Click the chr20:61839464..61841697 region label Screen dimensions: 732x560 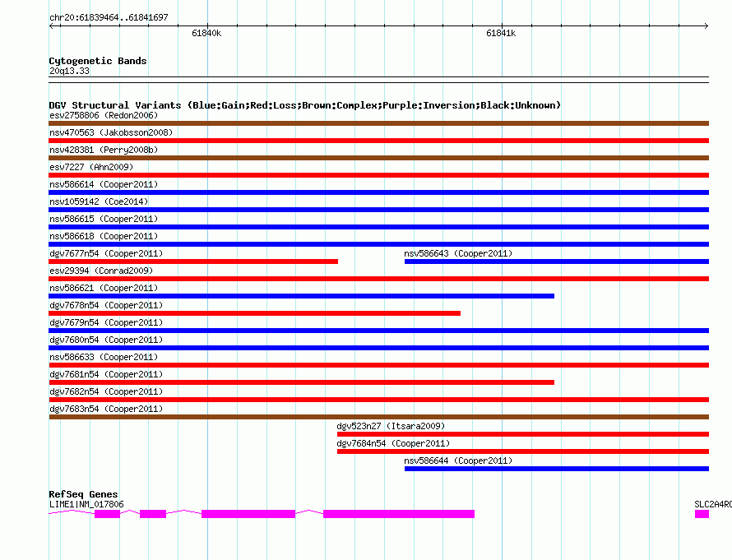109,17
